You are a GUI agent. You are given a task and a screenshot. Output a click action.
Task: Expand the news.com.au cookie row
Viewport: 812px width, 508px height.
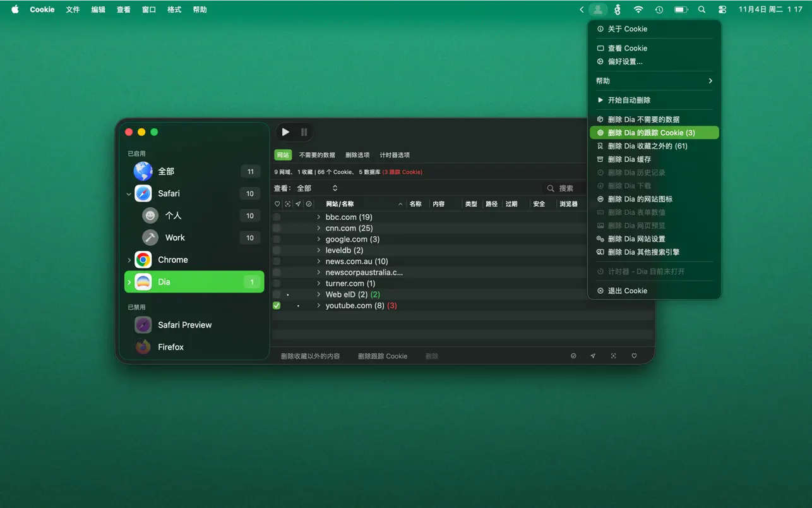click(x=319, y=262)
